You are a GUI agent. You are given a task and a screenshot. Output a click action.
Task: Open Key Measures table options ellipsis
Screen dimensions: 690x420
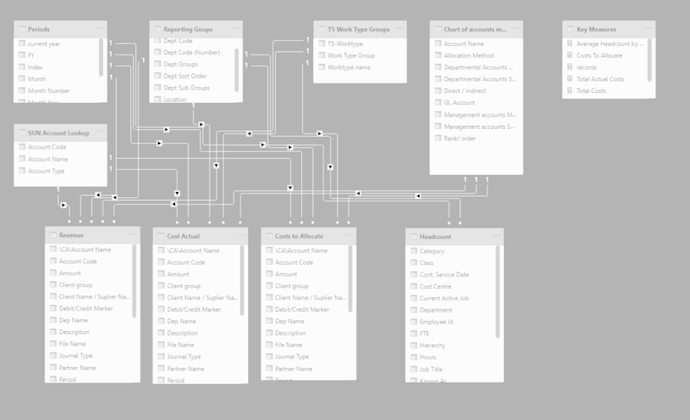(649, 28)
